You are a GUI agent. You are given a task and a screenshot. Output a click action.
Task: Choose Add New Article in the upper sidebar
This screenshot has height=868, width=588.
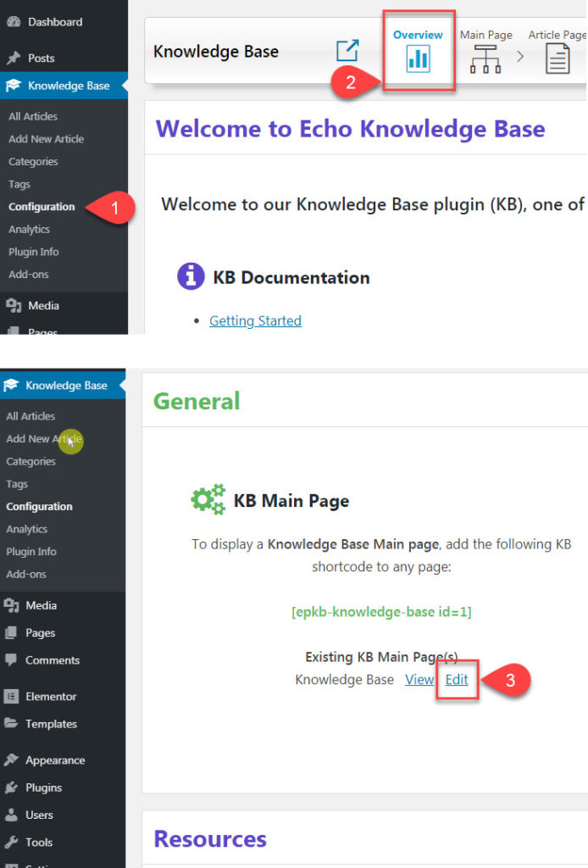coord(46,139)
